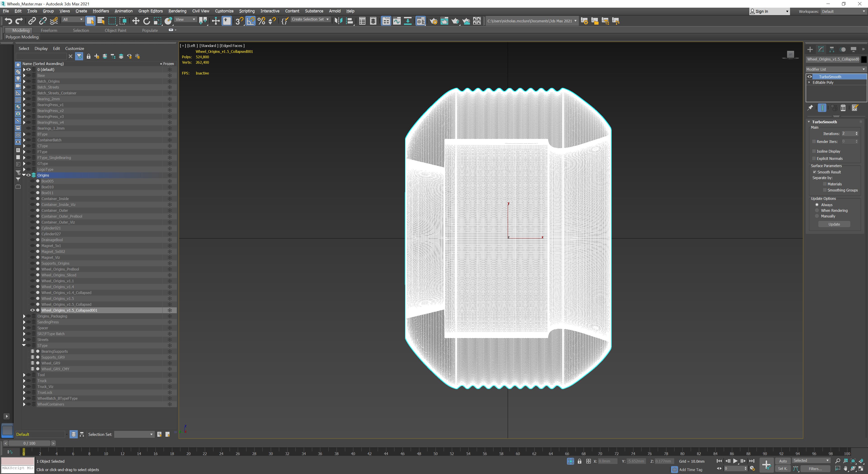Select the Manually update option
Image resolution: width=868 pixels, height=474 pixels.
coord(817,216)
